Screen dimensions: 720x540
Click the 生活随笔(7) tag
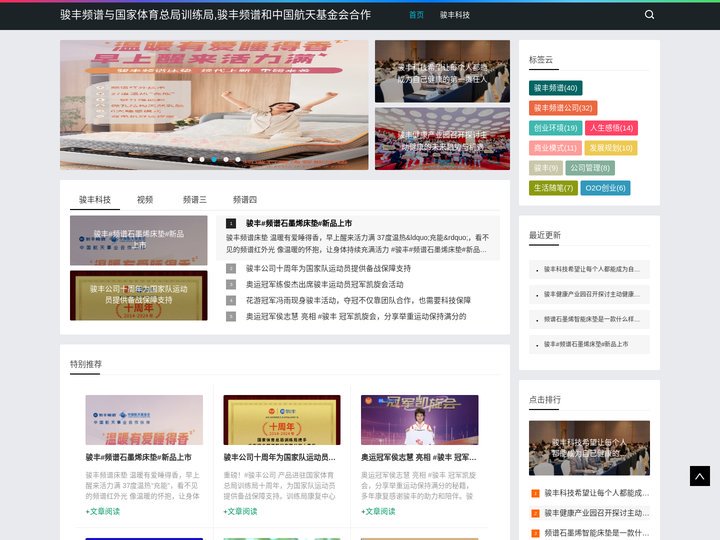[553, 188]
